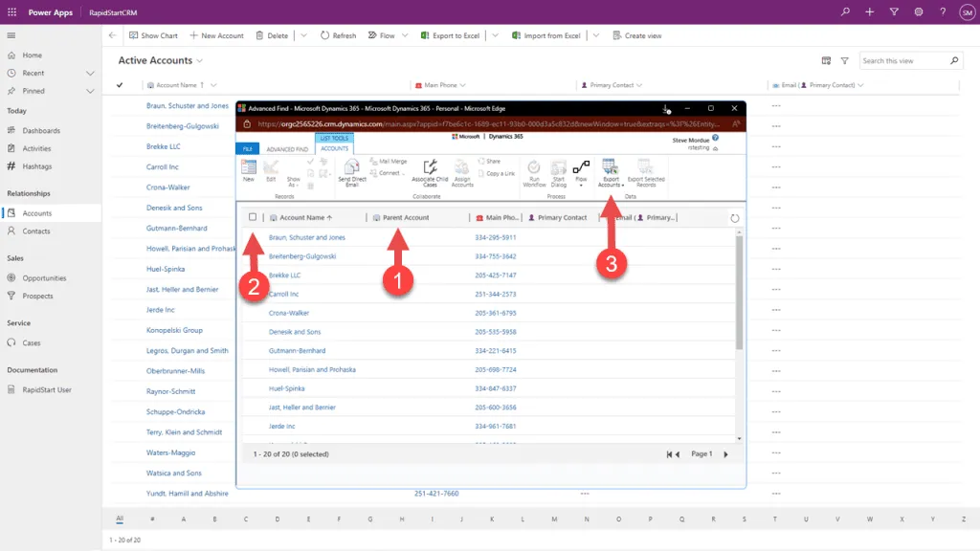Image resolution: width=980 pixels, height=551 pixels.
Task: Expand the Recent section chevron
Action: tap(90, 74)
